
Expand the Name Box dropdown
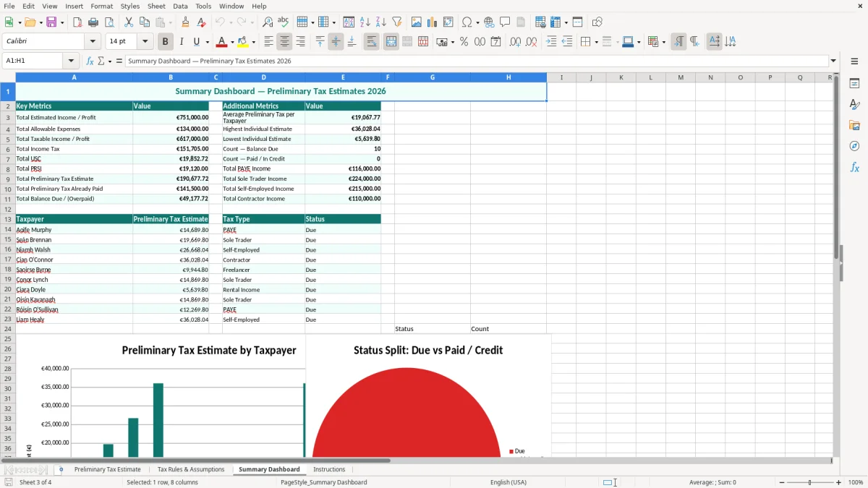click(71, 61)
